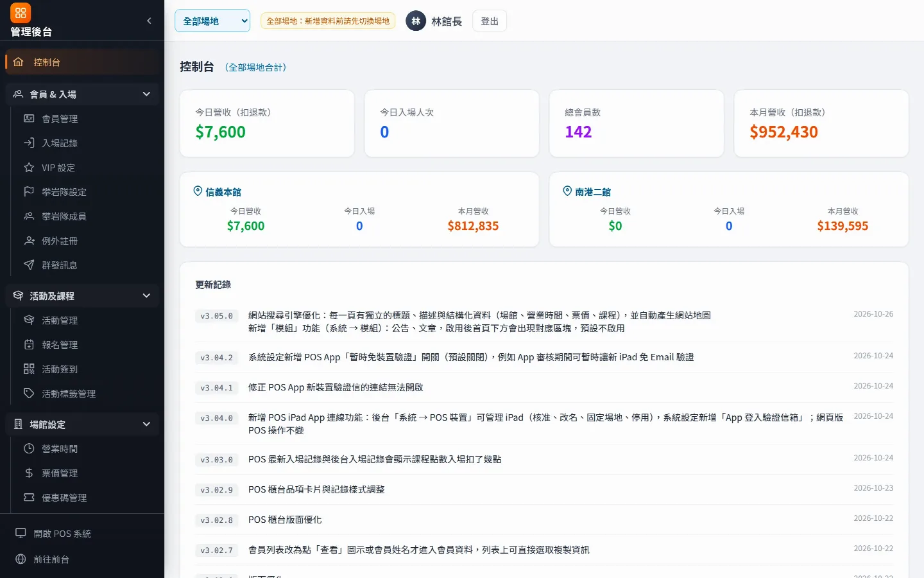Screen dimensions: 924x578
Task: Click the 信義本館 本月營收 $812,835 value
Action: click(x=473, y=225)
